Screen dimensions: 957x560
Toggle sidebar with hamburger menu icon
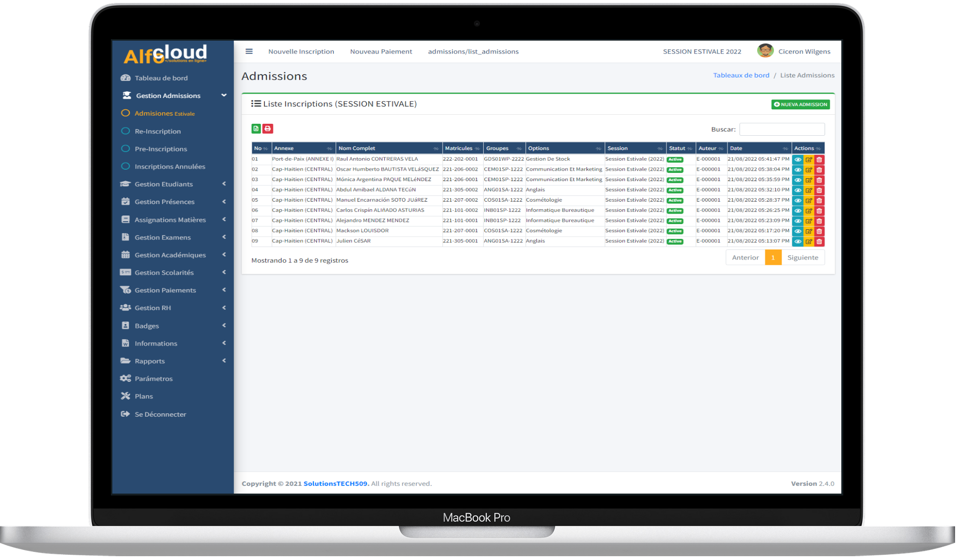click(x=249, y=52)
